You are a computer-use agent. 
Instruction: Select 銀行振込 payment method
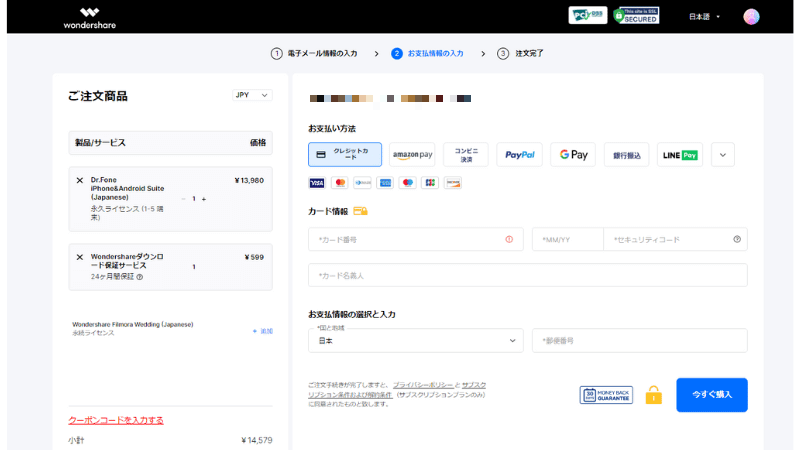pyautogui.click(x=627, y=155)
